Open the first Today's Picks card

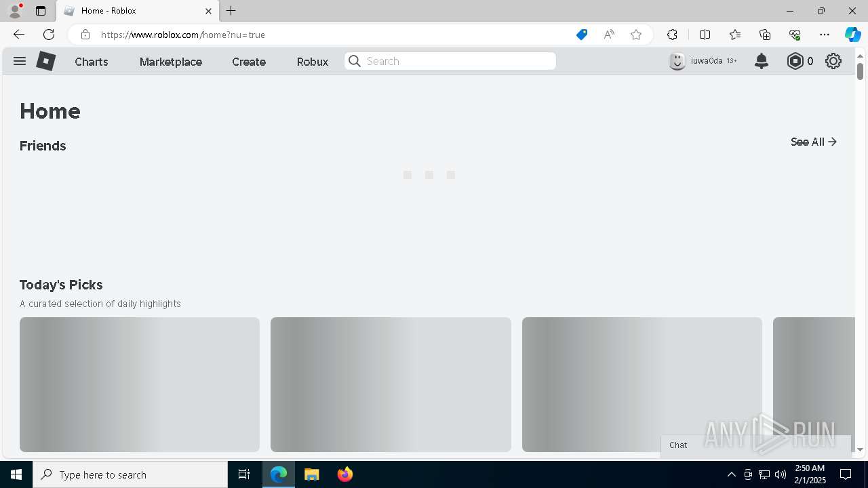140,384
